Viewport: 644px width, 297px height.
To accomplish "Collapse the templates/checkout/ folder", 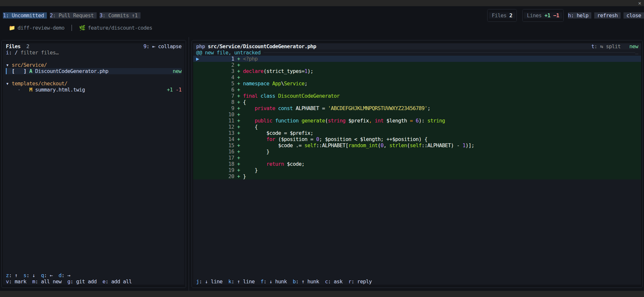I will [36, 84].
